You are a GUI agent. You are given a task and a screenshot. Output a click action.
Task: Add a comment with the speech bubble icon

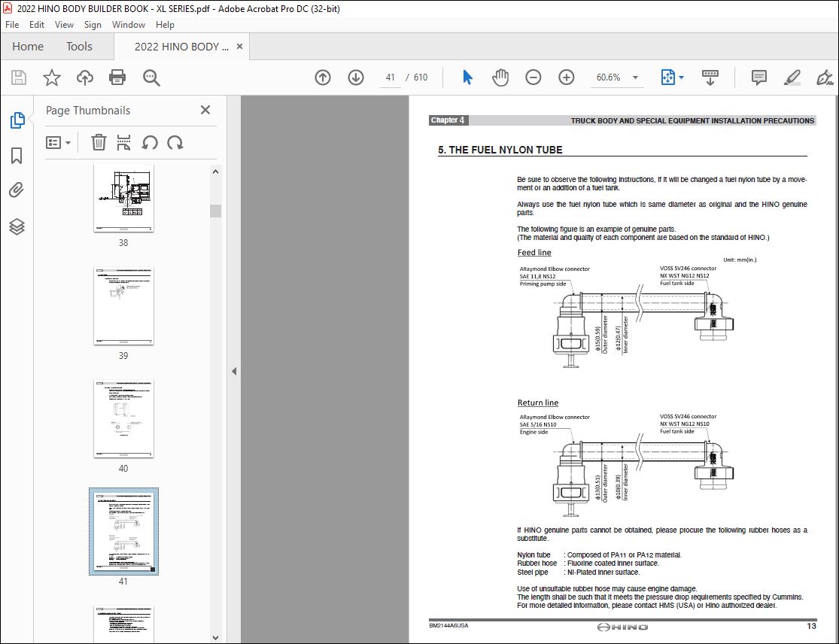[758, 77]
